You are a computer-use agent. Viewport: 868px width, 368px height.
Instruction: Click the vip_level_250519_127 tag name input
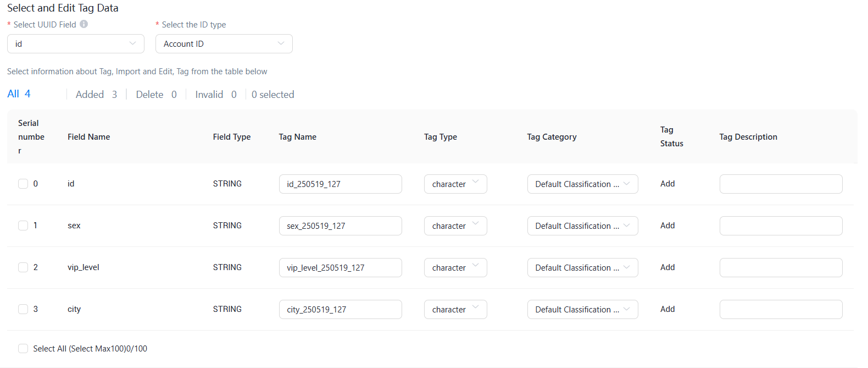pos(340,268)
